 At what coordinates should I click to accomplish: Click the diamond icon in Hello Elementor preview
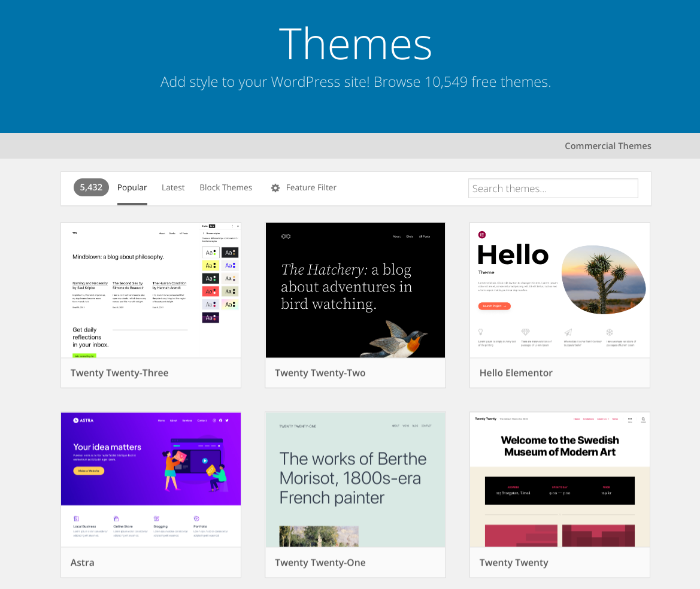[525, 332]
